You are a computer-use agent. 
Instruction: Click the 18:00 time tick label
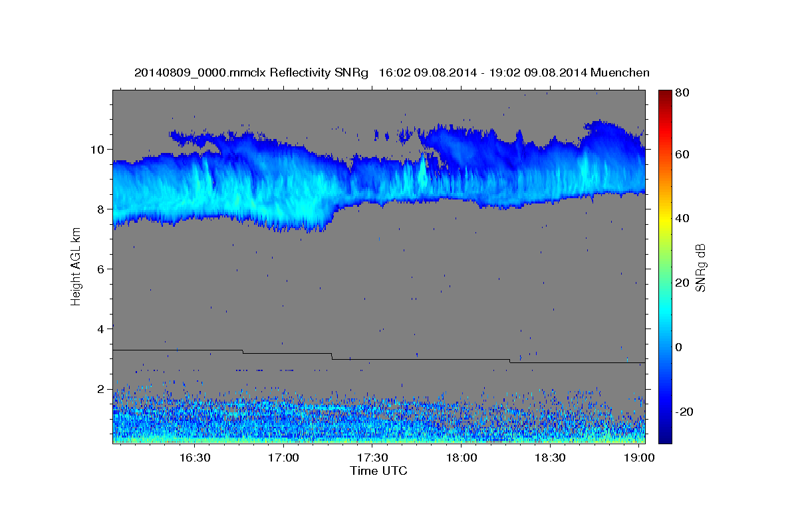(x=462, y=458)
